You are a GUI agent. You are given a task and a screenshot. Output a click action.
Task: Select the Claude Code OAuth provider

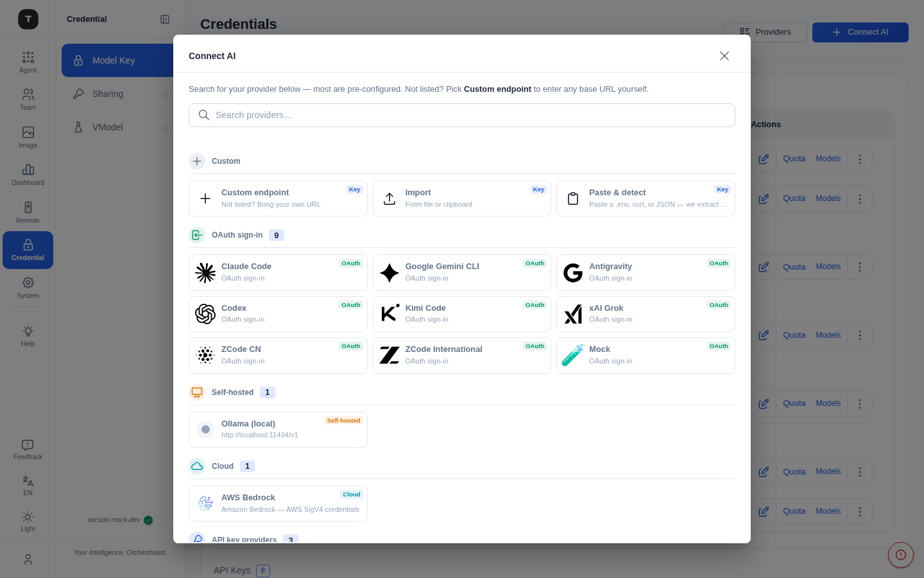(278, 272)
